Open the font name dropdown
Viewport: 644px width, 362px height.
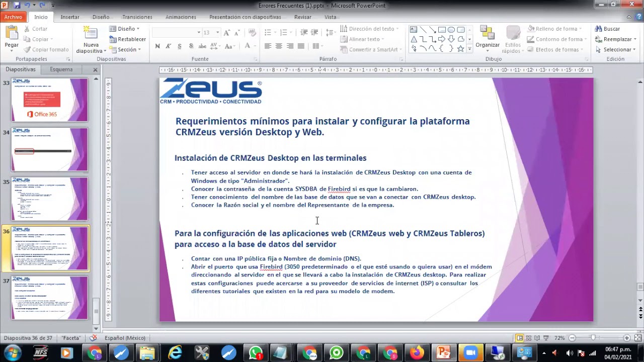tap(198, 32)
